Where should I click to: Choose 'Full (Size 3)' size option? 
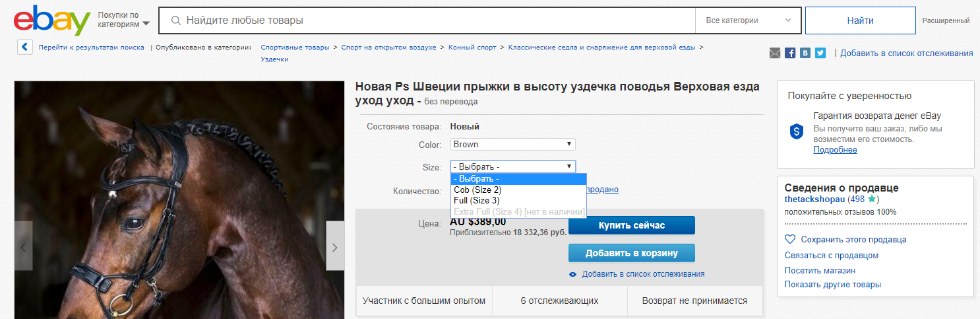click(x=476, y=201)
